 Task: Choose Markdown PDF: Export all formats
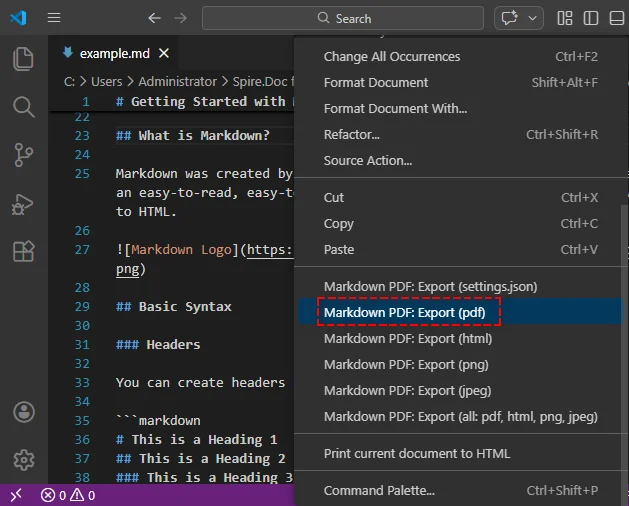461,417
